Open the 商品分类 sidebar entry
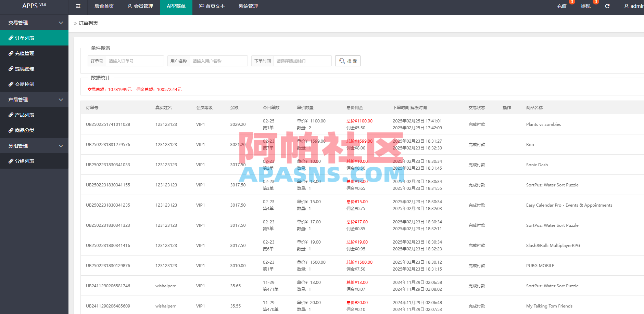644x314 pixels. (x=24, y=130)
